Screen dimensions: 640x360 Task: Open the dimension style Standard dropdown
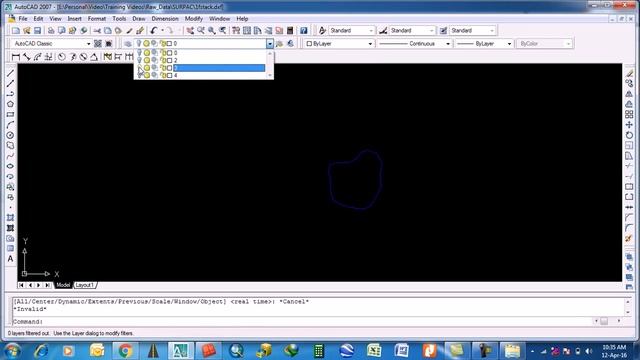tap(431, 31)
